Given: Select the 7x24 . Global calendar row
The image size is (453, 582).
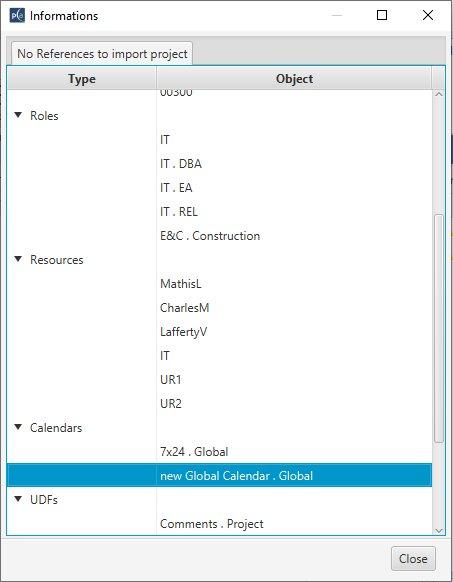Looking at the screenshot, I should pos(219,451).
